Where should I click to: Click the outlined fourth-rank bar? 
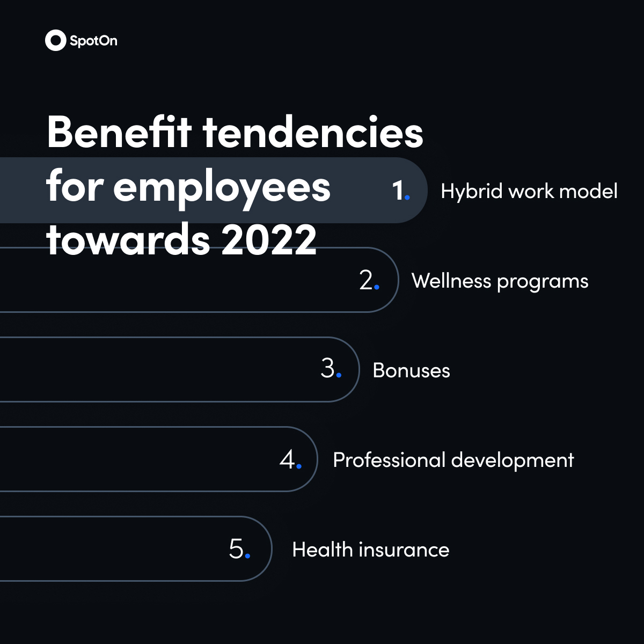(x=159, y=459)
